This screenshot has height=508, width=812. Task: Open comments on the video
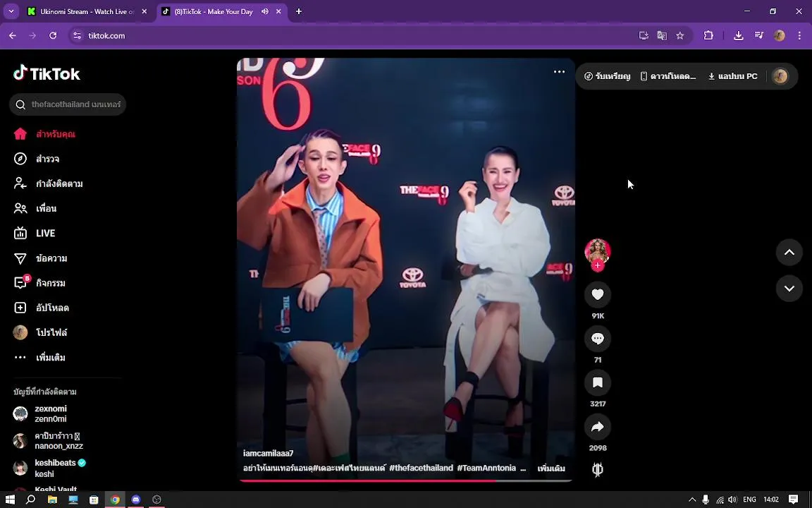(x=598, y=339)
